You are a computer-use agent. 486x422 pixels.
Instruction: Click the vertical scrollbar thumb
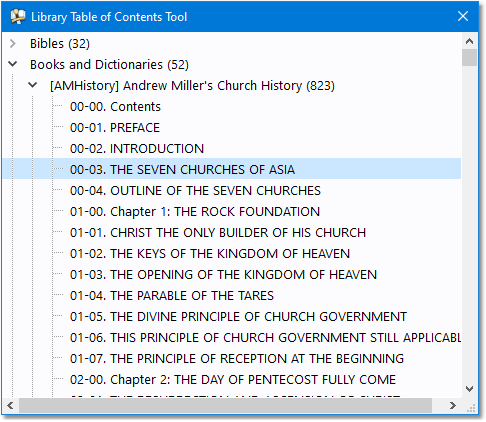(x=469, y=57)
